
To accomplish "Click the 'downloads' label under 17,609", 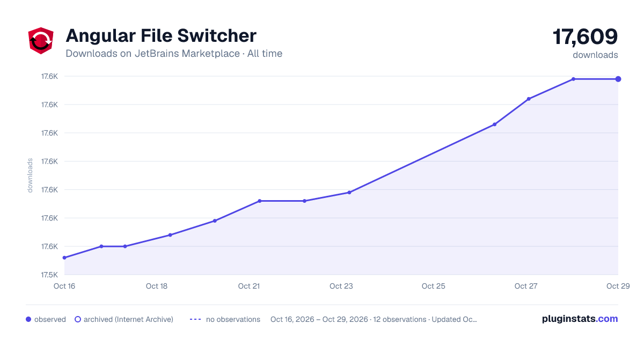I will (x=595, y=55).
